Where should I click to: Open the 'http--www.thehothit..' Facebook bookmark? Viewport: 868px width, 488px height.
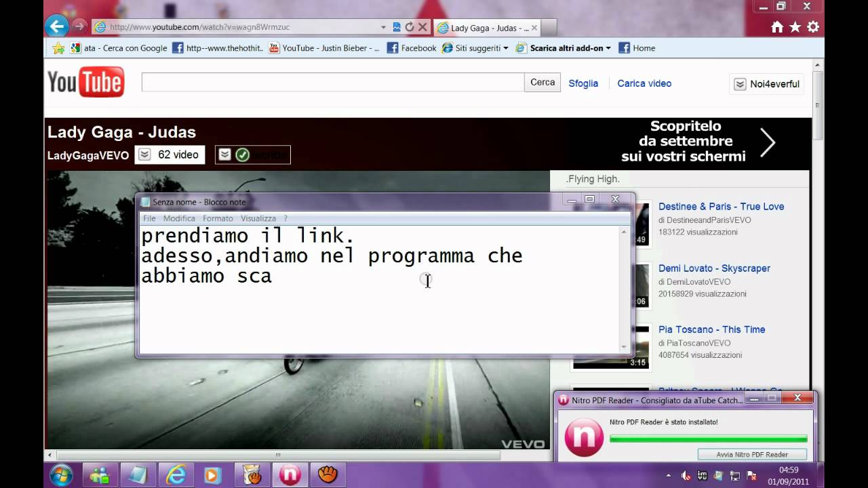pyautogui.click(x=218, y=48)
